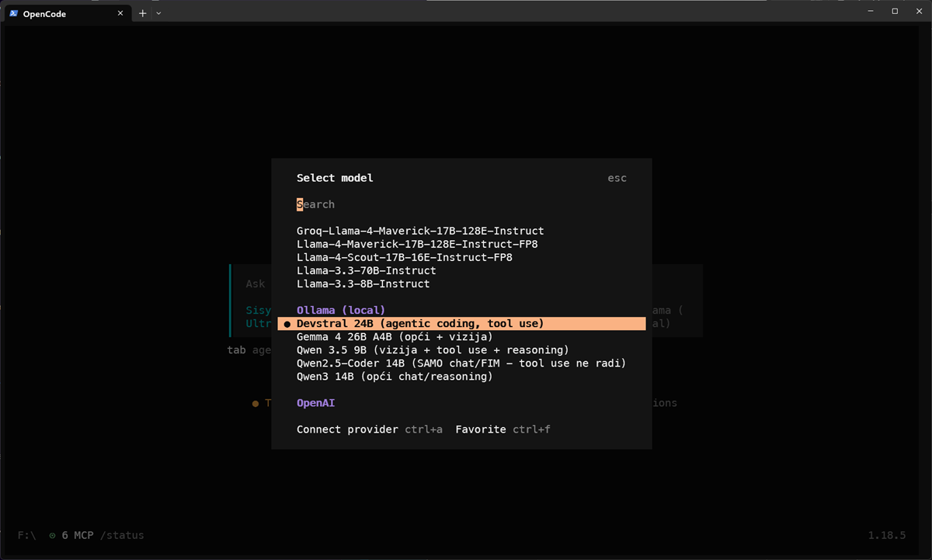The width and height of the screenshot is (932, 560).
Task: Expand the terminal profile dropdown arrow
Action: pyautogui.click(x=158, y=13)
